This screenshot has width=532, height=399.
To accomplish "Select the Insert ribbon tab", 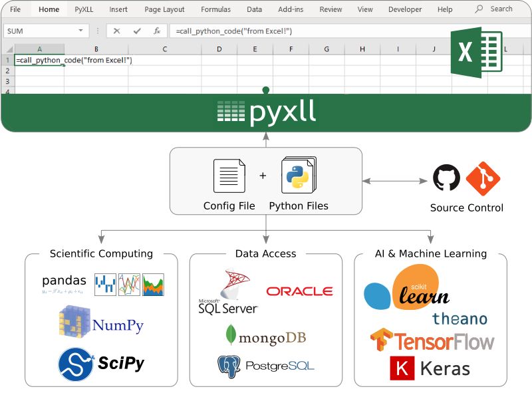I will (118, 9).
